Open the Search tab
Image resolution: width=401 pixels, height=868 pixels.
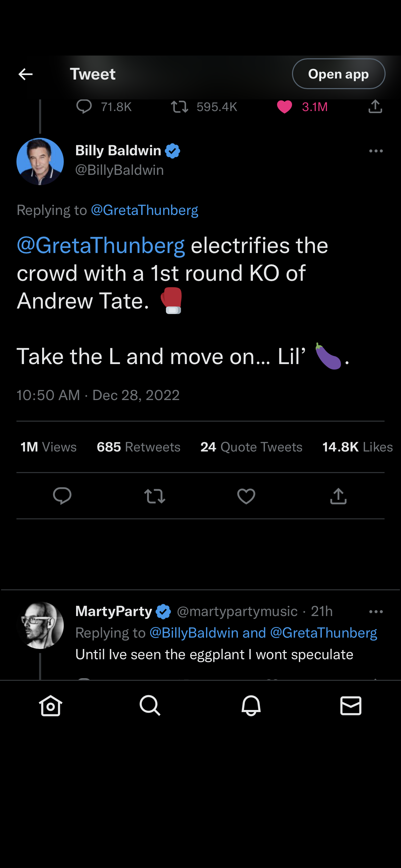coord(150,706)
